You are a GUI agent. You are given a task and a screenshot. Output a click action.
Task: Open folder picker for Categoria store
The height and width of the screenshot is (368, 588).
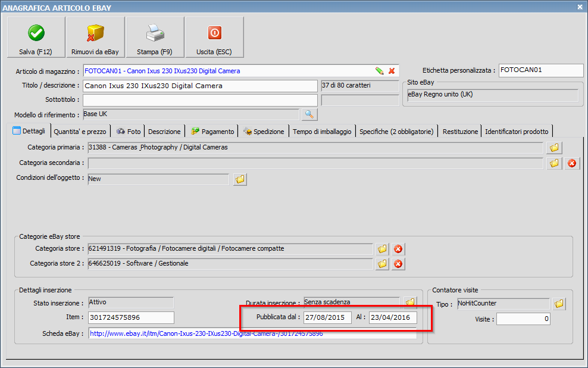coord(382,249)
